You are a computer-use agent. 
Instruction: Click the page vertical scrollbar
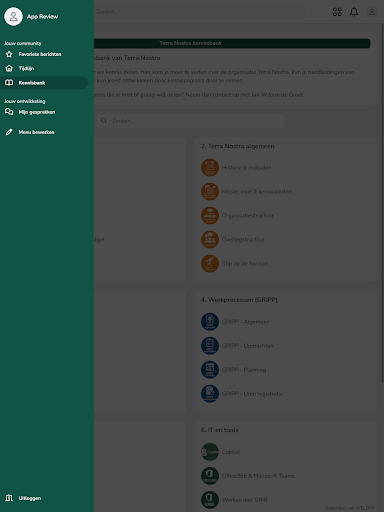coord(382,203)
